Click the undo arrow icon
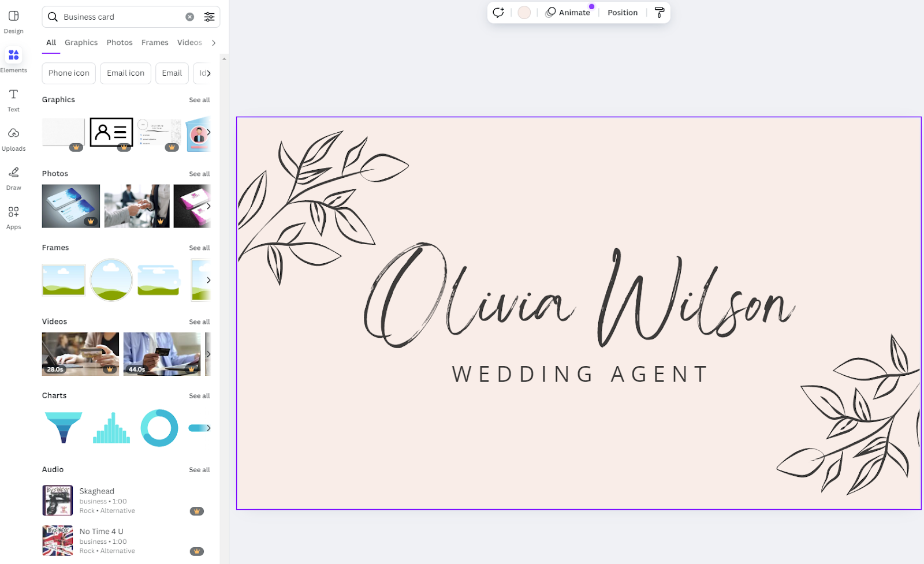Screen dimensions: 924x564 point(498,12)
